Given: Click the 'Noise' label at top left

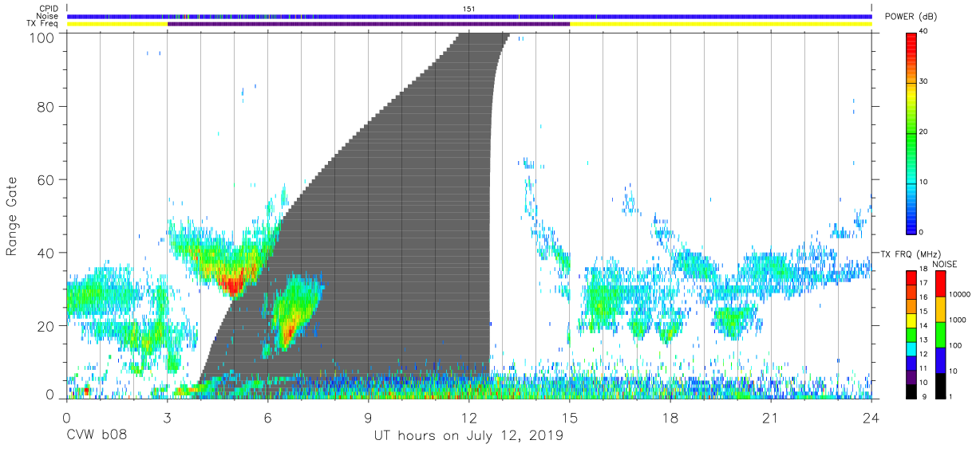Looking at the screenshot, I should [x=46, y=16].
